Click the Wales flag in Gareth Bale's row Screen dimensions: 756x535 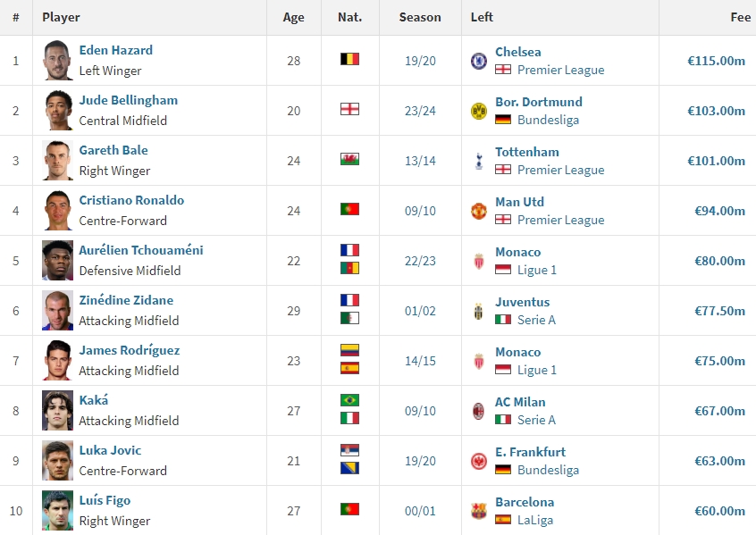click(x=349, y=159)
